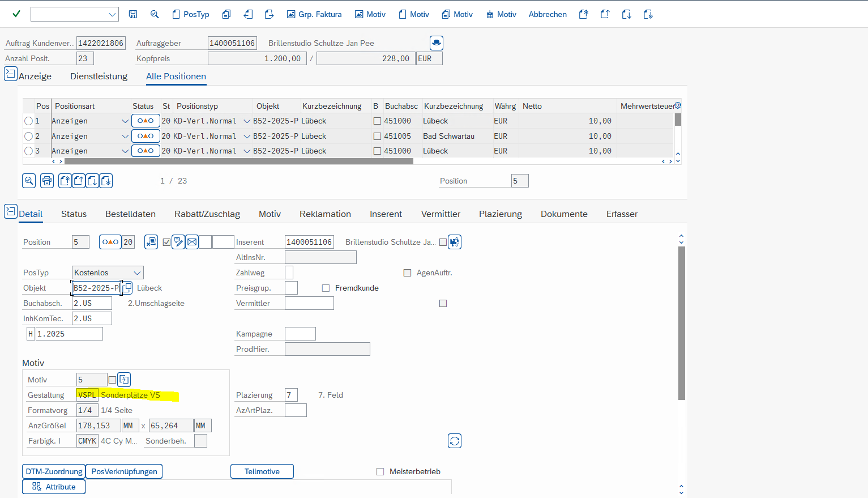
Task: Toggle the Meisterbetrieb checkbox
Action: click(380, 471)
